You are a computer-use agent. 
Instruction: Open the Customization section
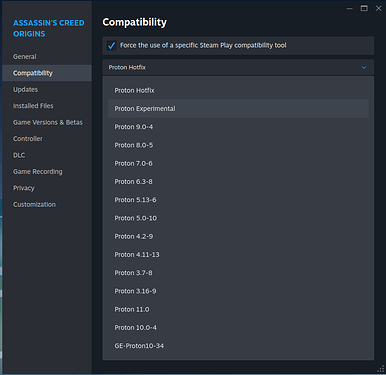[x=47, y=204]
